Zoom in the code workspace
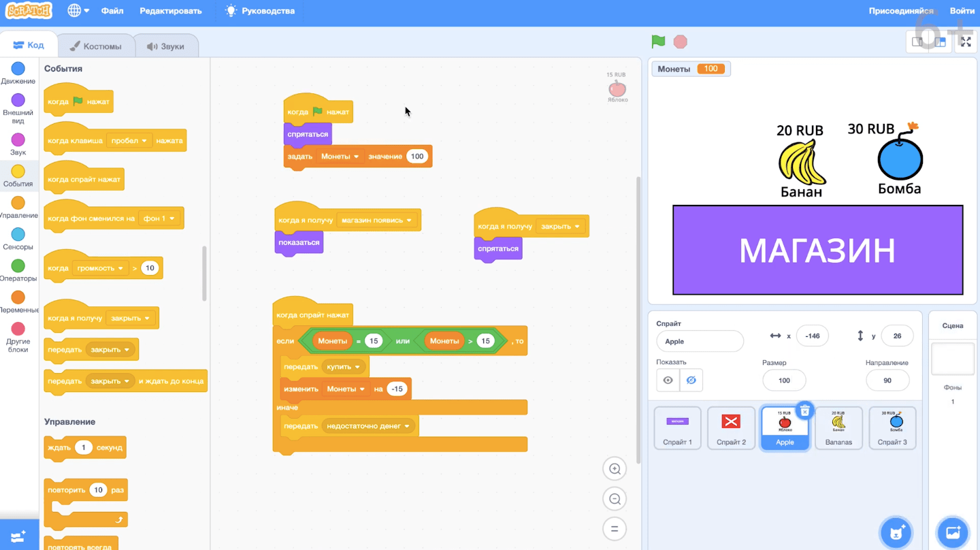This screenshot has height=550, width=980. pos(615,468)
